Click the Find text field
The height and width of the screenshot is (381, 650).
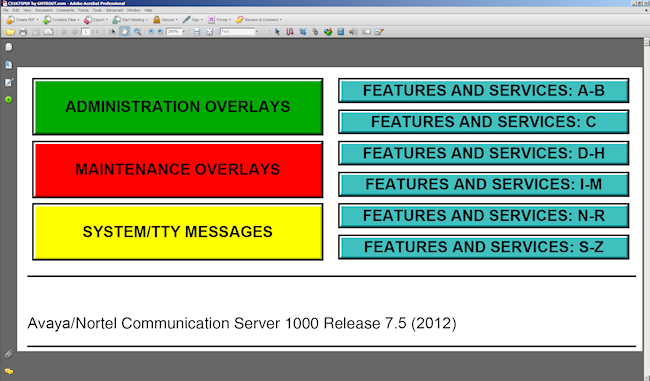pyautogui.click(x=237, y=32)
